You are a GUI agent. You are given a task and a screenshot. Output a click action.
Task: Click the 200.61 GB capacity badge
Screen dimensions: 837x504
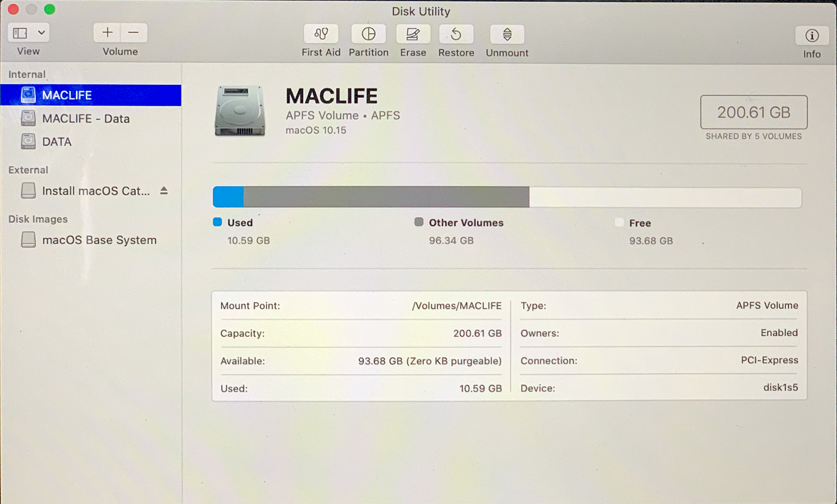pyautogui.click(x=754, y=112)
